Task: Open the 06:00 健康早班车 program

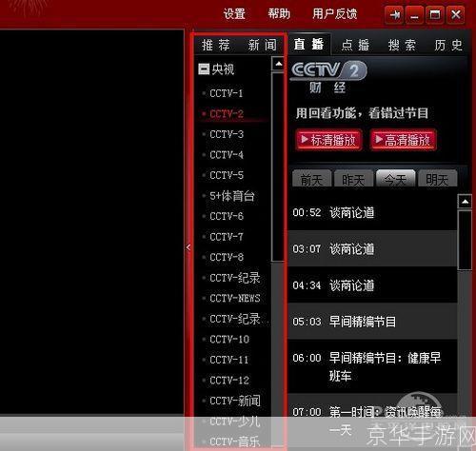Action: 372,366
